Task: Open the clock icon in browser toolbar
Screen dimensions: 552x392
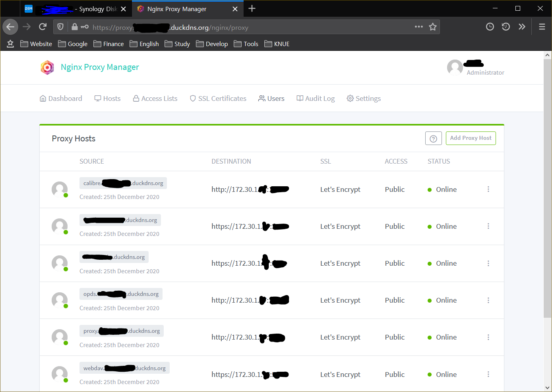Action: 490,27
